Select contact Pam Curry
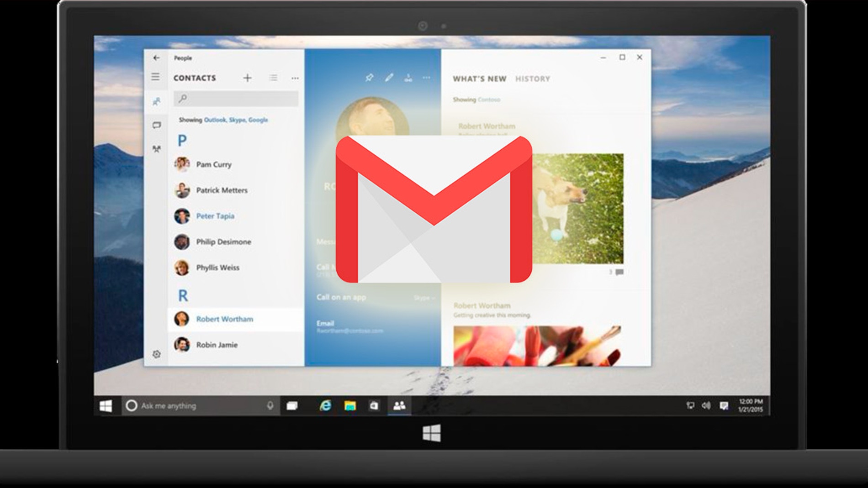 coord(235,164)
